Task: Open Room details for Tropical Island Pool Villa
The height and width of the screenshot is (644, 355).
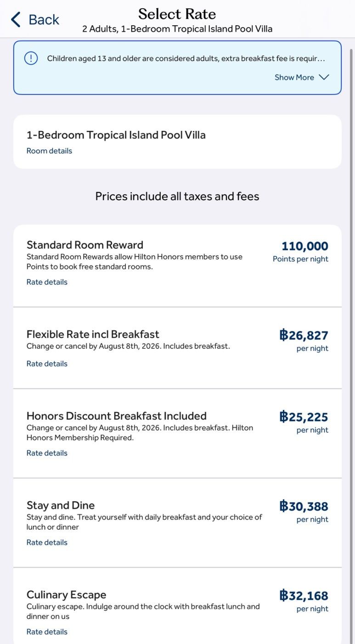Action: click(49, 151)
